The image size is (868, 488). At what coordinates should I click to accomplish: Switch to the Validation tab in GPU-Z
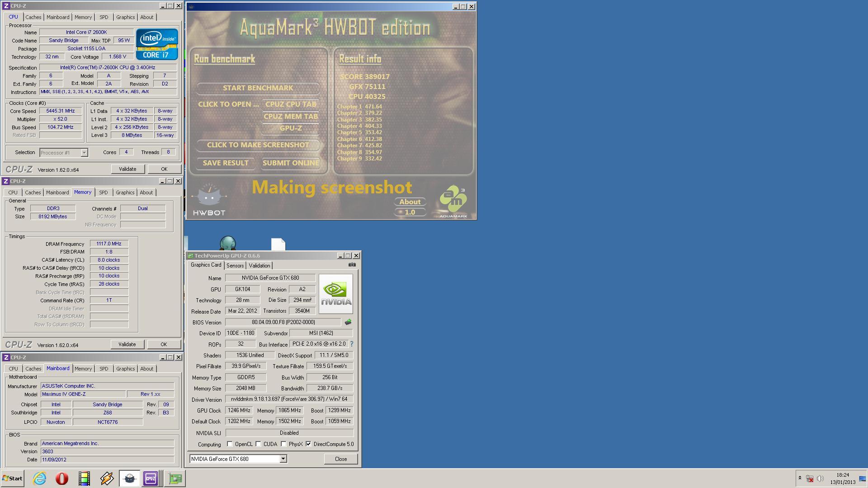[x=259, y=266]
